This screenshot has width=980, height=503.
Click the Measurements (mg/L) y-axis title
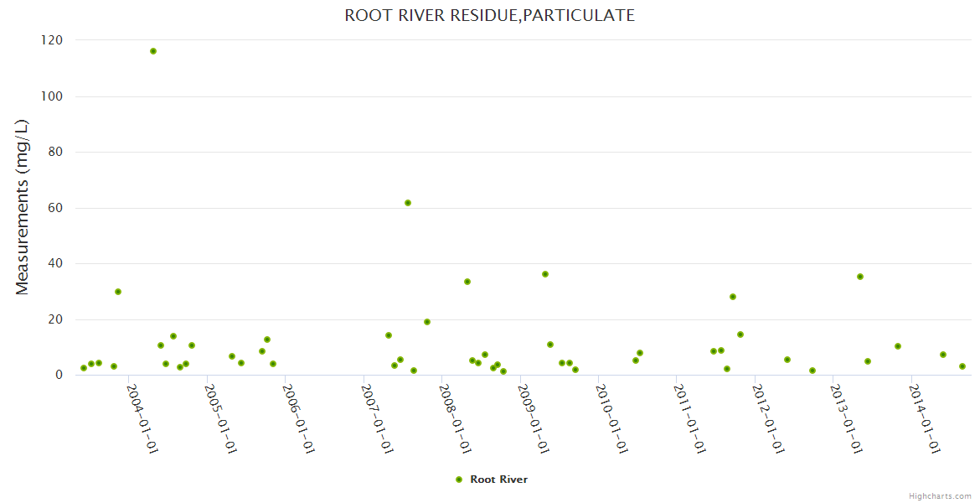pyautogui.click(x=23, y=207)
